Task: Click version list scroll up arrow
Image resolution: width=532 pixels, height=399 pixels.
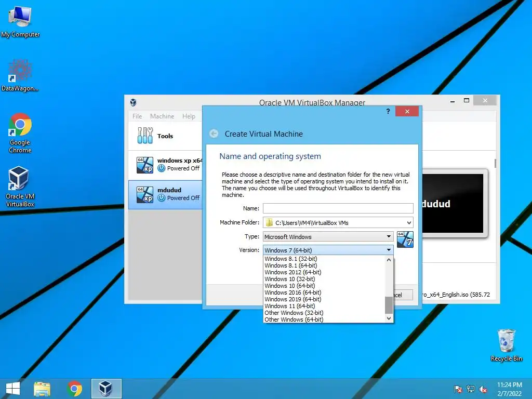Action: tap(389, 260)
